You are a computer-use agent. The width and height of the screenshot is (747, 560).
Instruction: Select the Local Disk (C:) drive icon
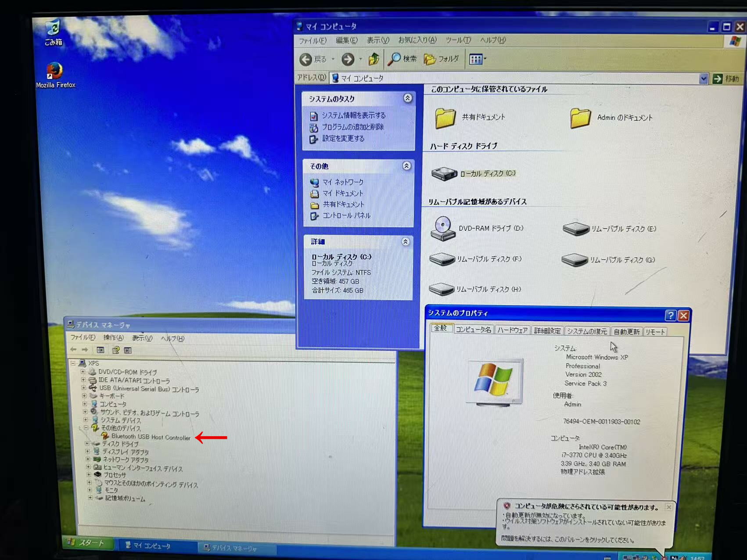(x=444, y=174)
